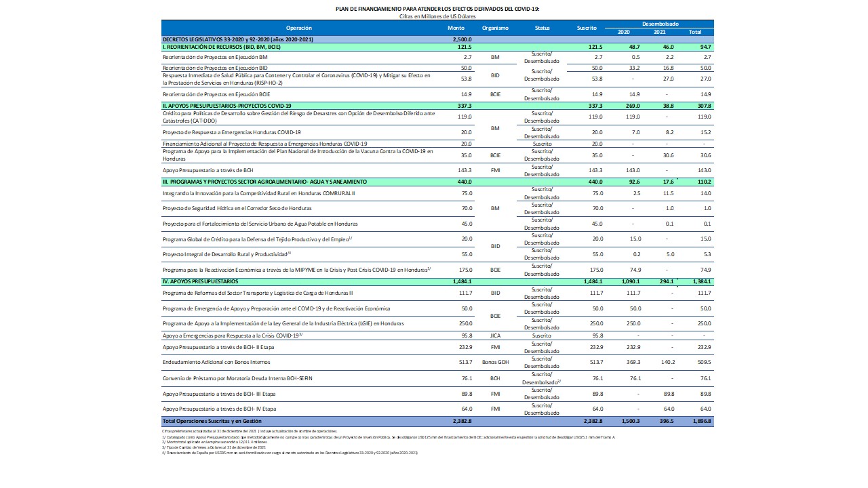868x488 pixels.
Task: Select the Suscrito column header
Action: (587, 28)
